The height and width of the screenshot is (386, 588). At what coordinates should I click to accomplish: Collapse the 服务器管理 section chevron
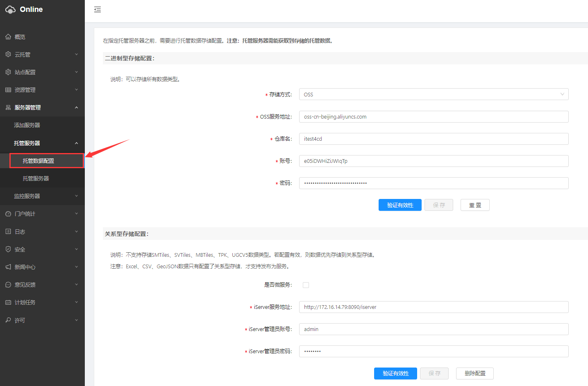tap(76, 107)
